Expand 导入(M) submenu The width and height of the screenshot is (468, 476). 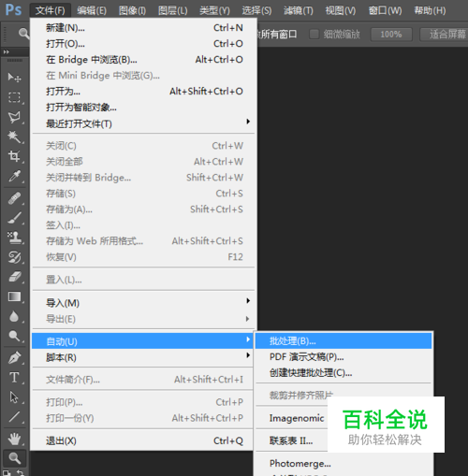pos(144,303)
